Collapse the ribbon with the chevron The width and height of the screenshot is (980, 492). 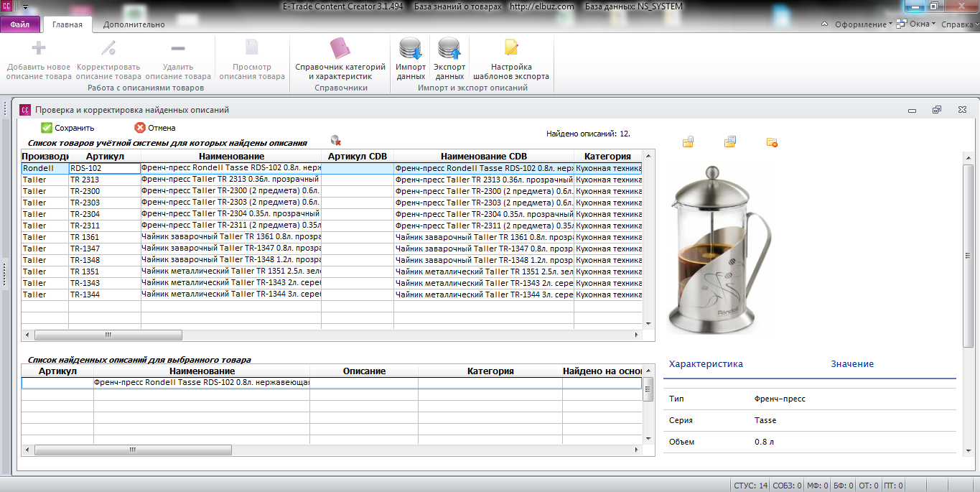click(x=823, y=24)
